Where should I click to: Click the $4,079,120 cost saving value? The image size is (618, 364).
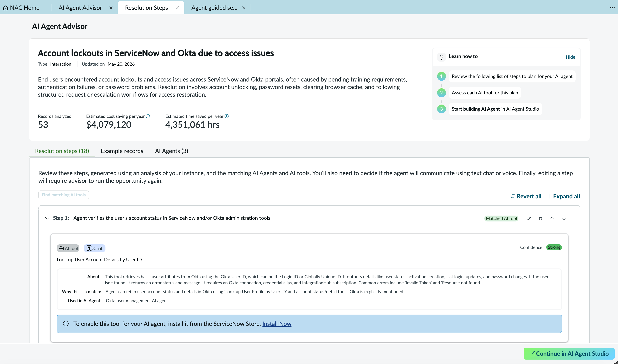point(109,125)
